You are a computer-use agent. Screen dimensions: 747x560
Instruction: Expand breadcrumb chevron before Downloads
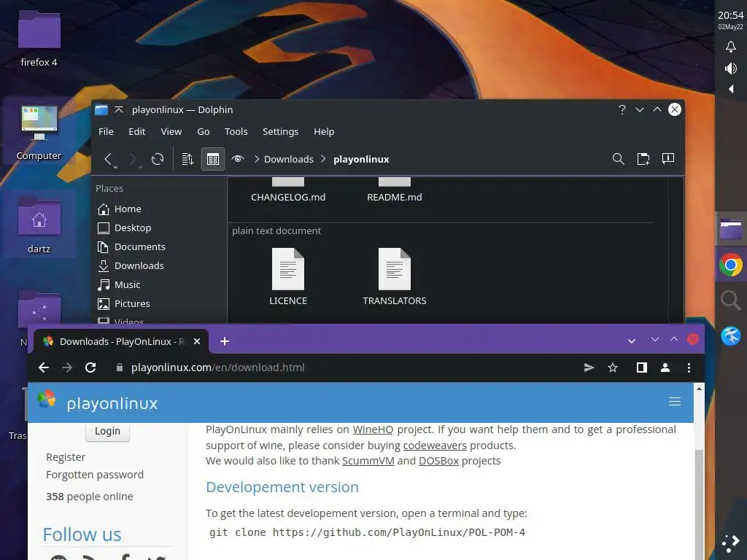(x=257, y=159)
